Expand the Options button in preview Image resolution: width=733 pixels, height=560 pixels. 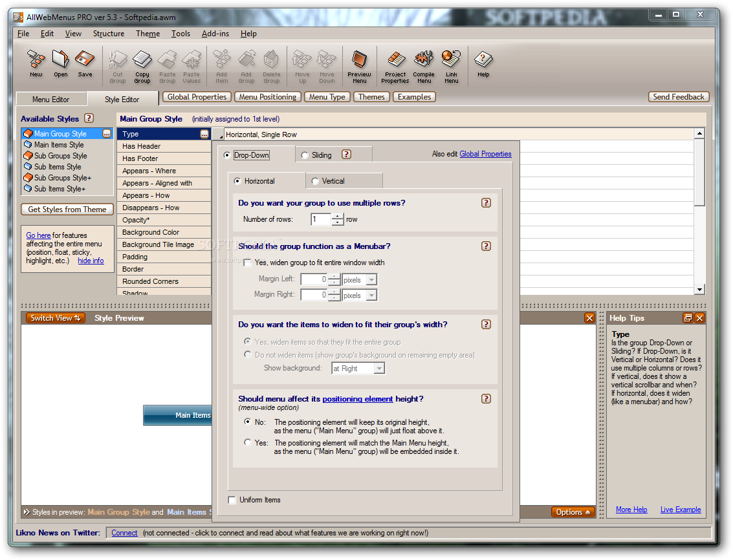(573, 512)
